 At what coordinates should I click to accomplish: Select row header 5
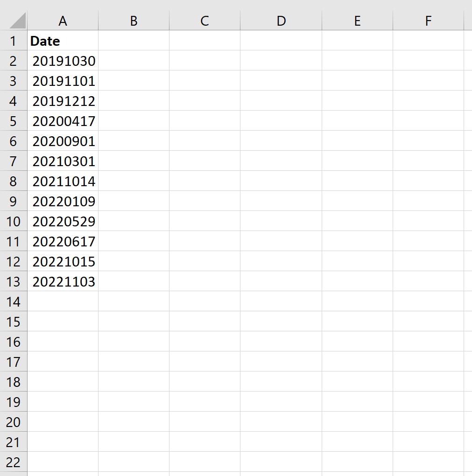tap(14, 121)
